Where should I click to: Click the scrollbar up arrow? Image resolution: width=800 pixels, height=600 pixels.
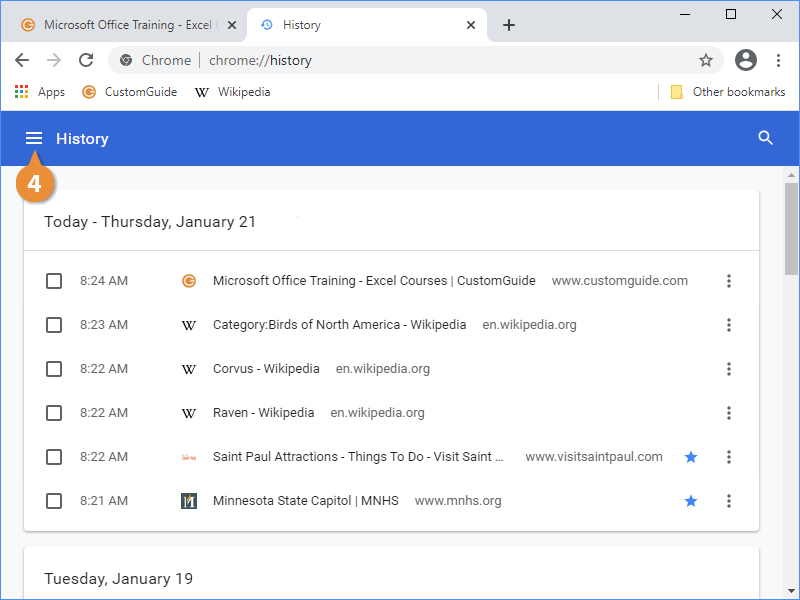click(x=791, y=175)
